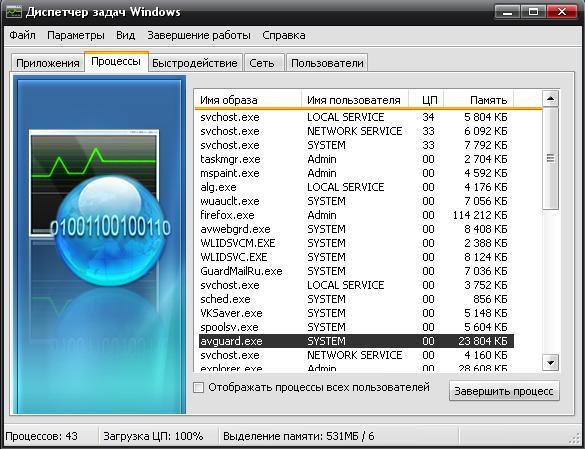Switch to the Быстродействие tab
Image resolution: width=585 pixels, height=449 pixels.
click(195, 63)
